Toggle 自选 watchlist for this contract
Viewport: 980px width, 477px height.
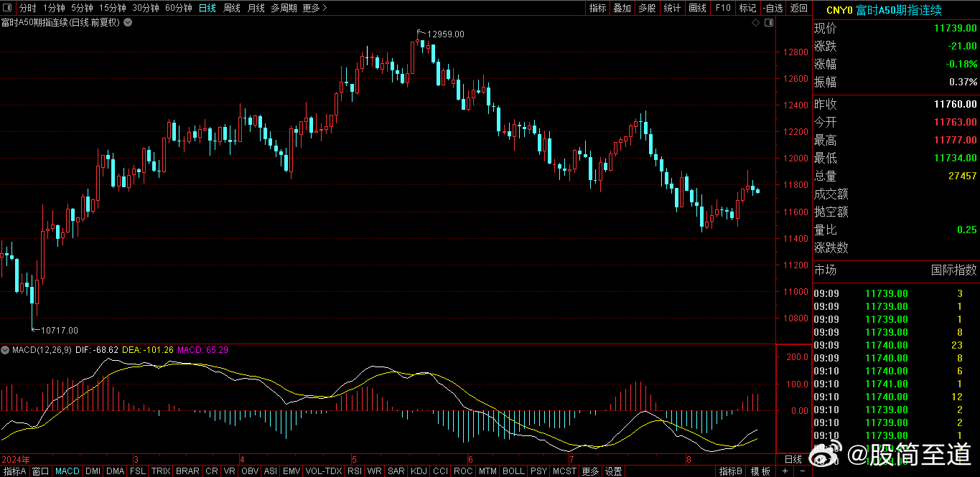click(x=773, y=8)
